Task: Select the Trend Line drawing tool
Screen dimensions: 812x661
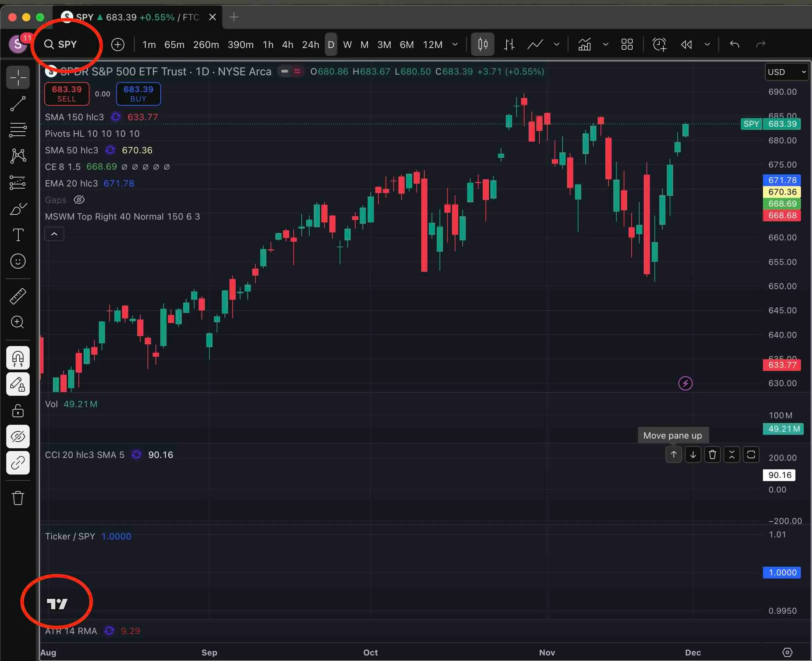Action: click(x=18, y=104)
